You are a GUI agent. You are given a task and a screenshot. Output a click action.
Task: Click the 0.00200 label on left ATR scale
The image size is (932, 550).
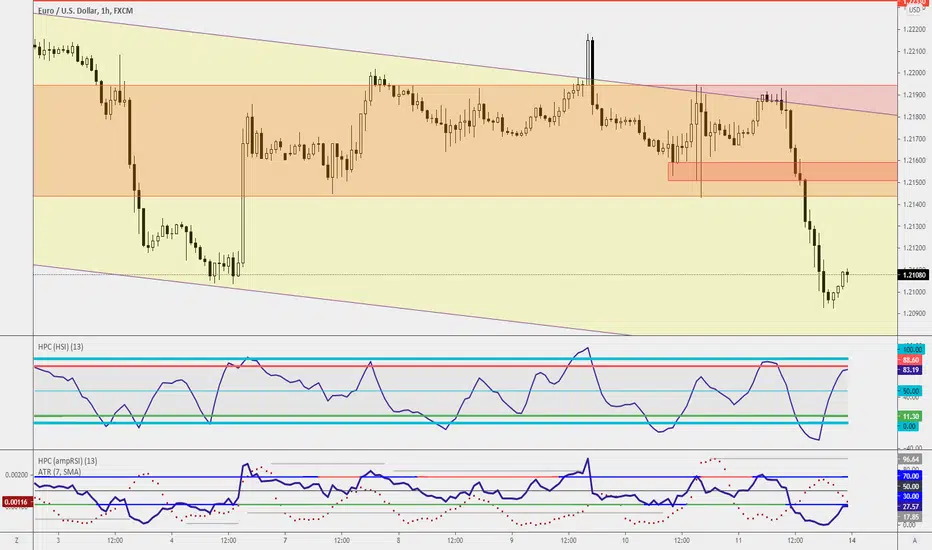point(16,475)
